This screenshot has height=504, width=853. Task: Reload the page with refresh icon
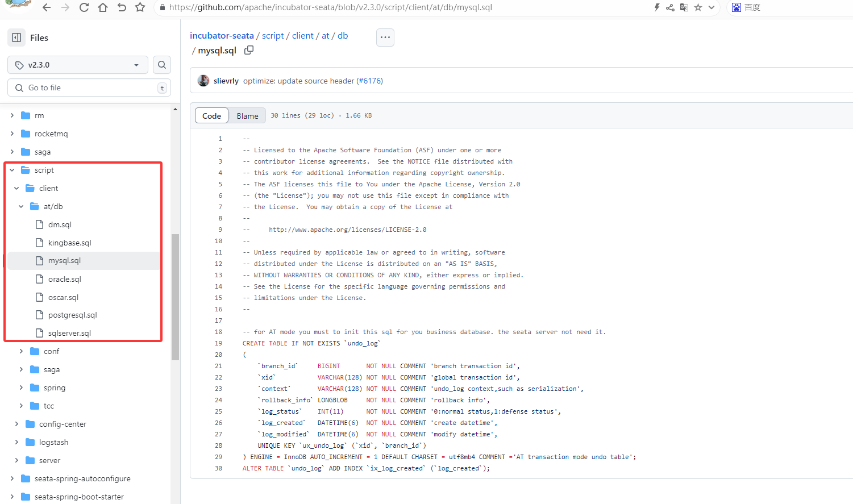[84, 7]
